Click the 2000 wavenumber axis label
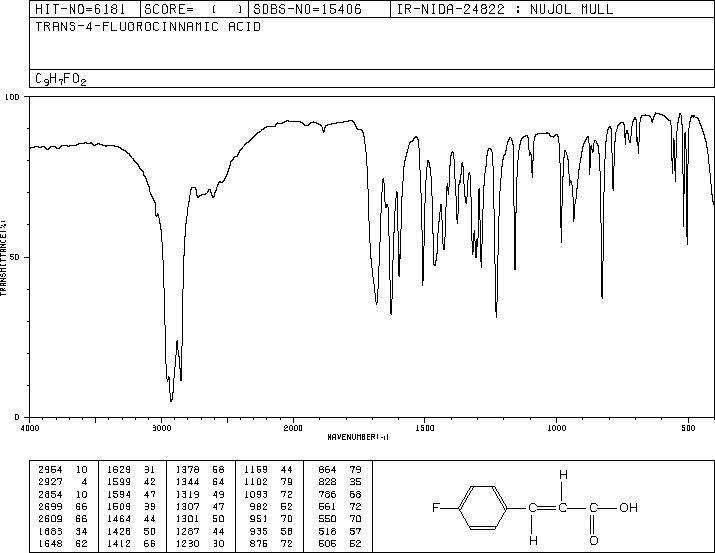The image size is (715, 553). click(293, 428)
